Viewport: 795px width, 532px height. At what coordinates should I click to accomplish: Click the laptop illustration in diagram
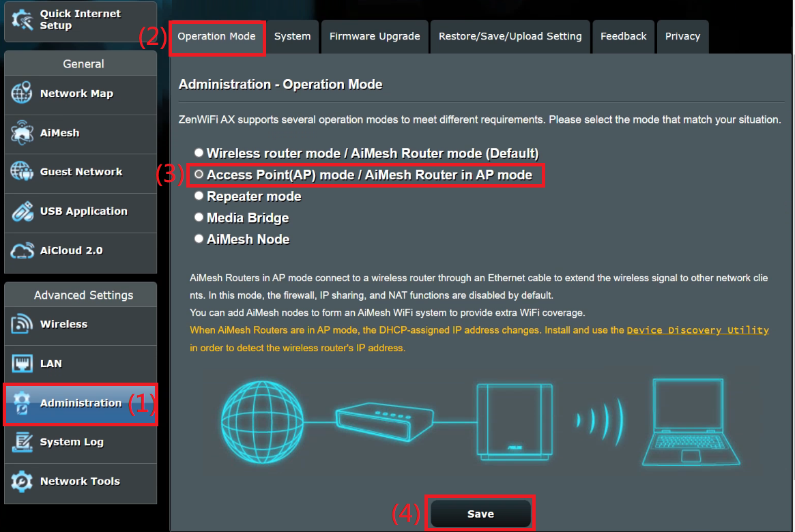coord(691,422)
